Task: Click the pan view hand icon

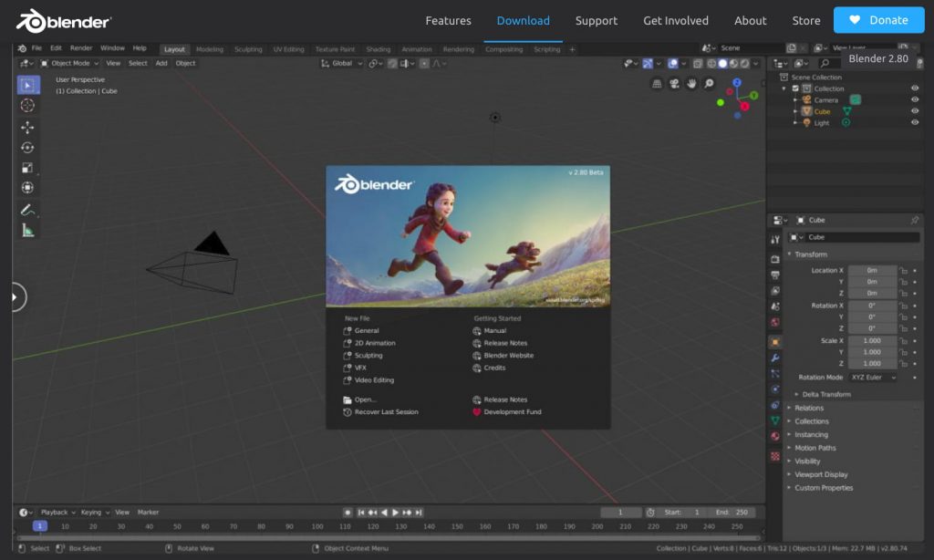Action: (691, 84)
